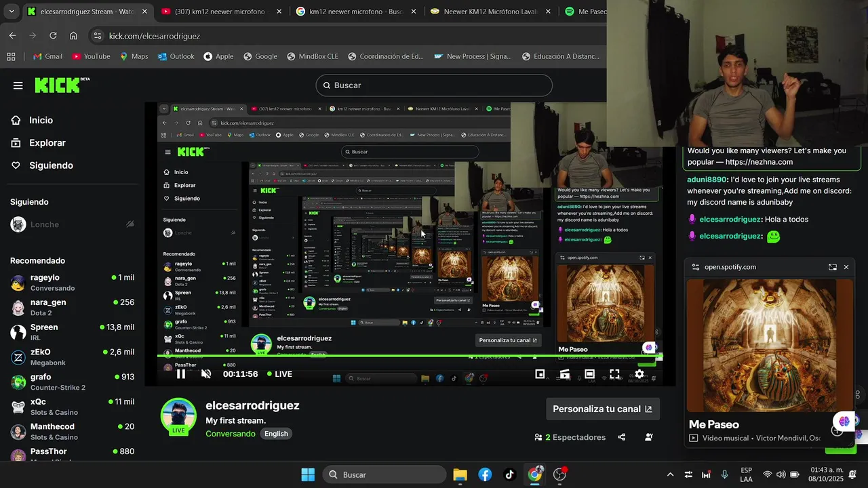Open TikTok from the taskbar
This screenshot has width=868, height=488.
[x=510, y=474]
